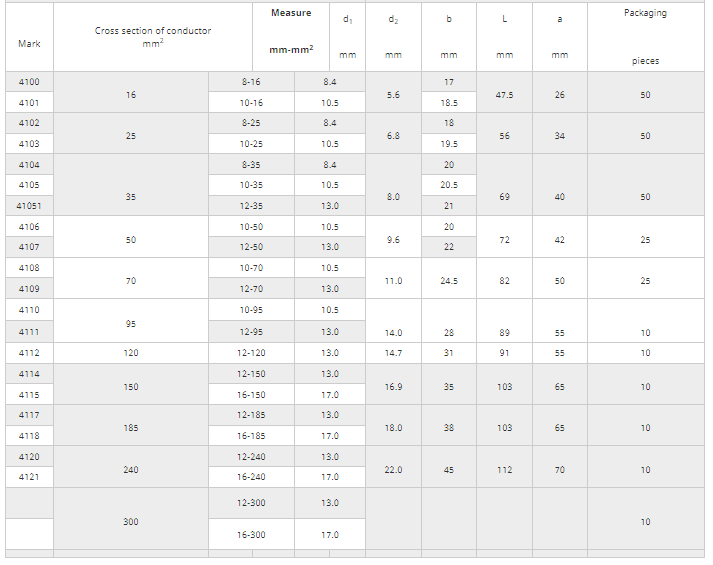Select the 10-95 measure cell
The image size is (713, 565).
coord(251,310)
